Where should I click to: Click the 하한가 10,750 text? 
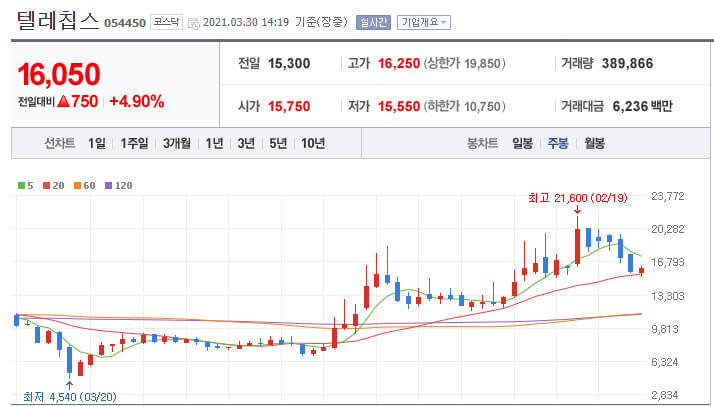464,107
